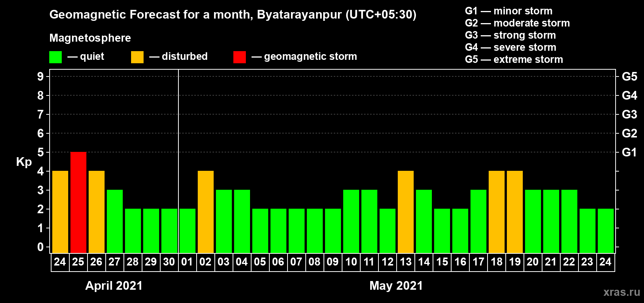
Task: Select the orange bar for May 13
Action: [406, 212]
